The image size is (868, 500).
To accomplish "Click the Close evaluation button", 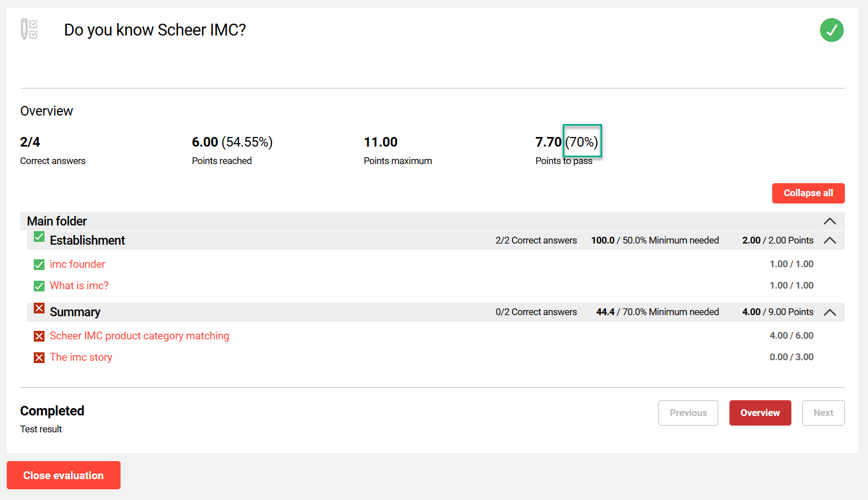I will click(64, 475).
